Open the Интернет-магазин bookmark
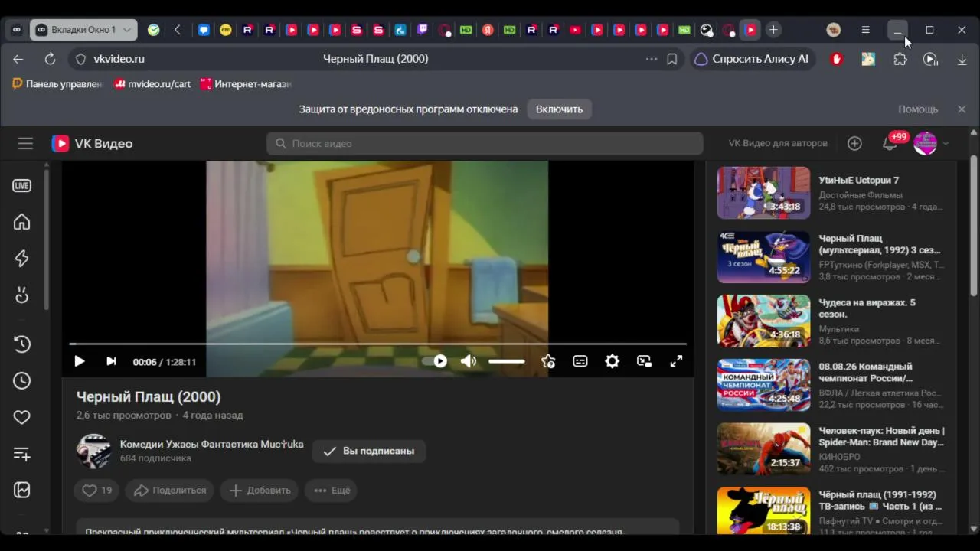The image size is (980, 551). [x=246, y=84]
